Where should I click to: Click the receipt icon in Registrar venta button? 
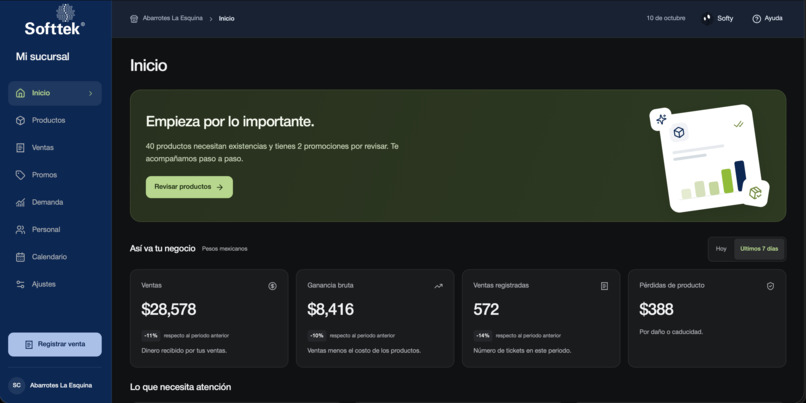point(29,344)
